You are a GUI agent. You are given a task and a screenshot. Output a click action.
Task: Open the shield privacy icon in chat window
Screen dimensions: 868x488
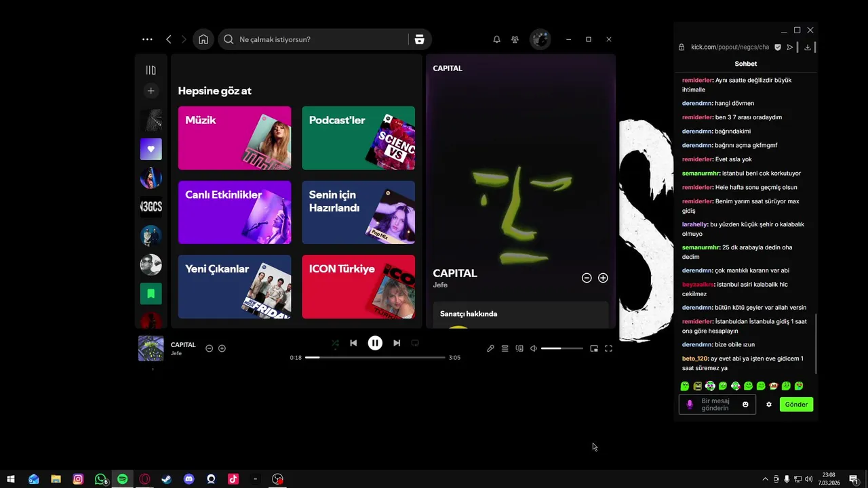pos(778,47)
